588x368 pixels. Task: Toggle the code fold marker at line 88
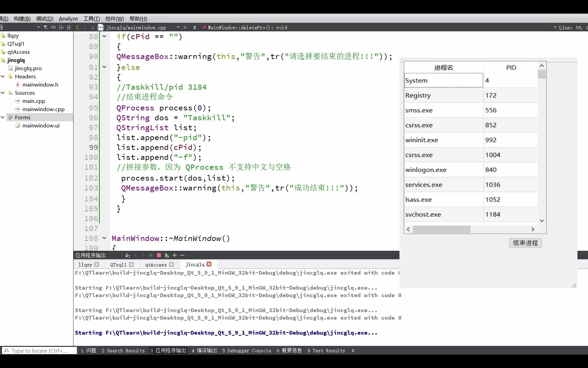104,36
